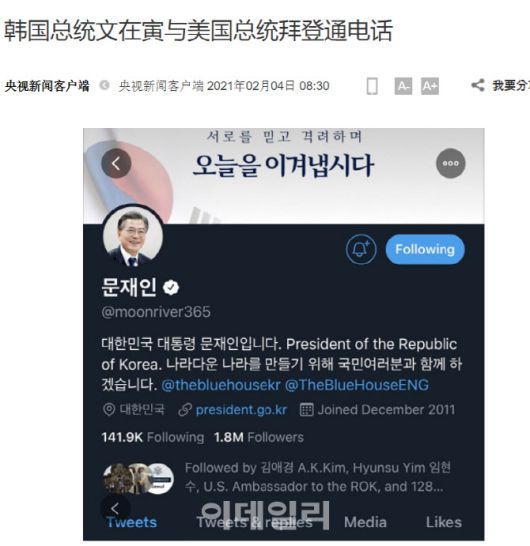530x546 pixels.
Task: Click the back arrow on profile banner
Action: click(x=116, y=163)
